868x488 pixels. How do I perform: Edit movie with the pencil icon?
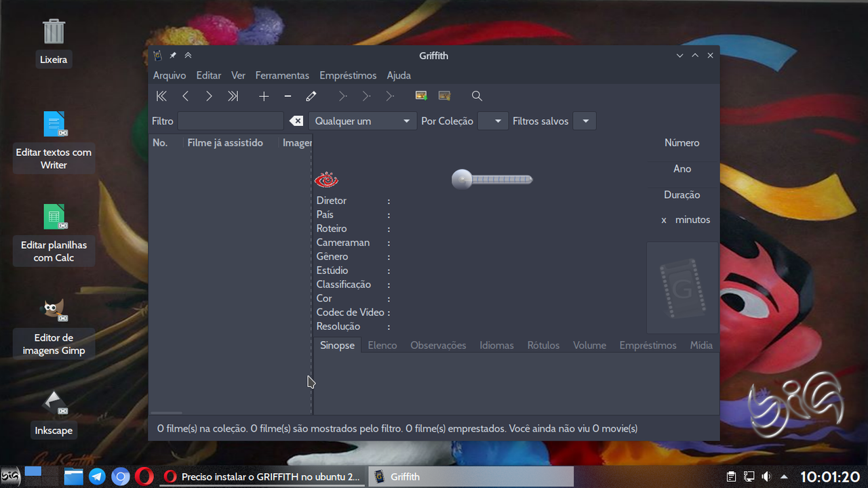pyautogui.click(x=311, y=96)
